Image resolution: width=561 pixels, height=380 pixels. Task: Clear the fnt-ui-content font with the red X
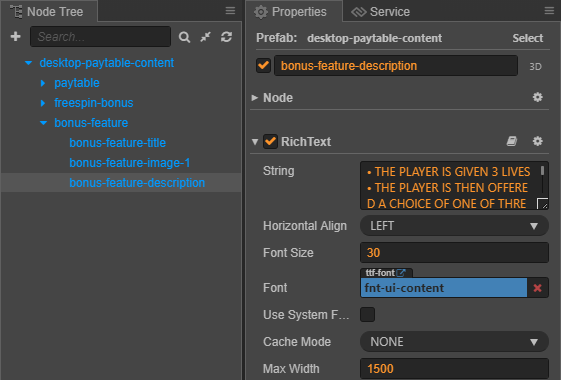pos(537,288)
